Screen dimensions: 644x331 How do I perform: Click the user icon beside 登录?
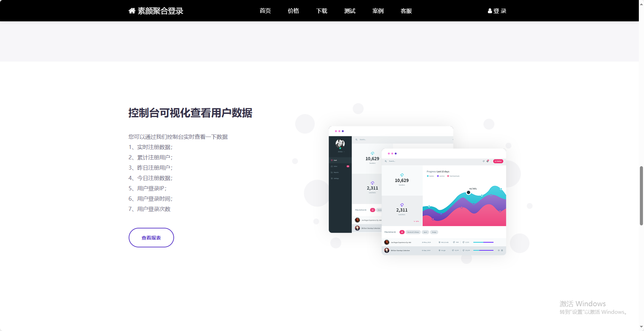(490, 11)
